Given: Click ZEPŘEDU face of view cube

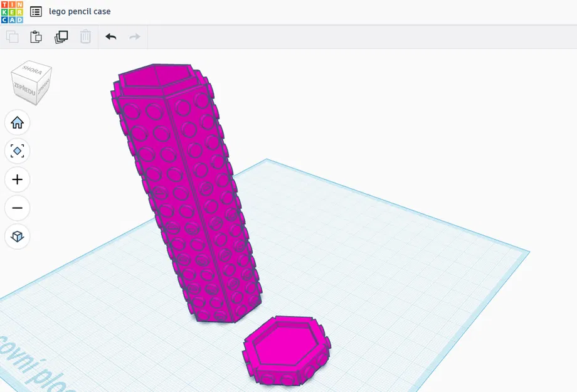Looking at the screenshot, I should (24, 88).
